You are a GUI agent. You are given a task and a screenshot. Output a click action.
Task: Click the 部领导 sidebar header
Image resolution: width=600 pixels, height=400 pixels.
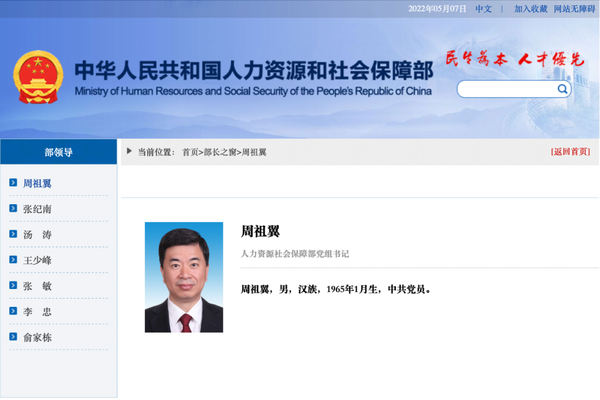tap(59, 152)
